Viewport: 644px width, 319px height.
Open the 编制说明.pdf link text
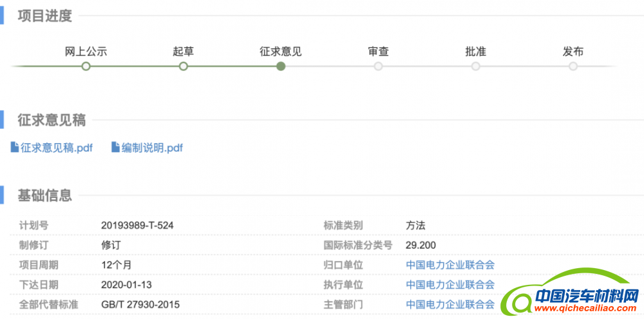152,148
